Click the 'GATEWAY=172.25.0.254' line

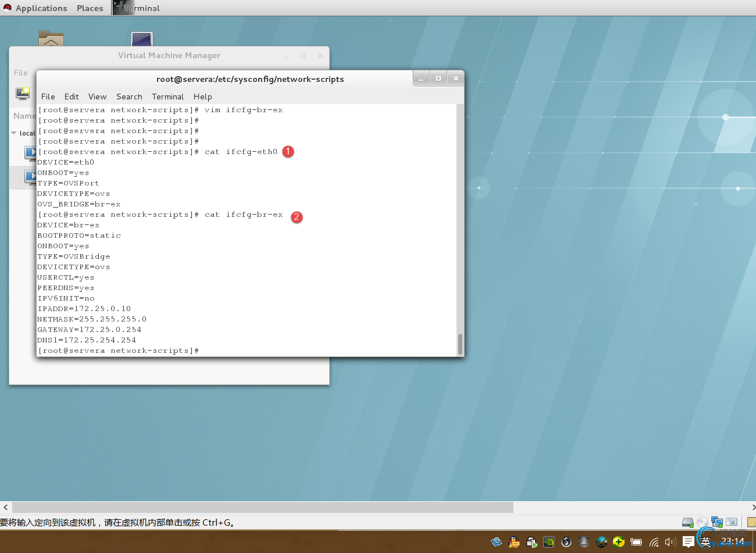(x=90, y=330)
